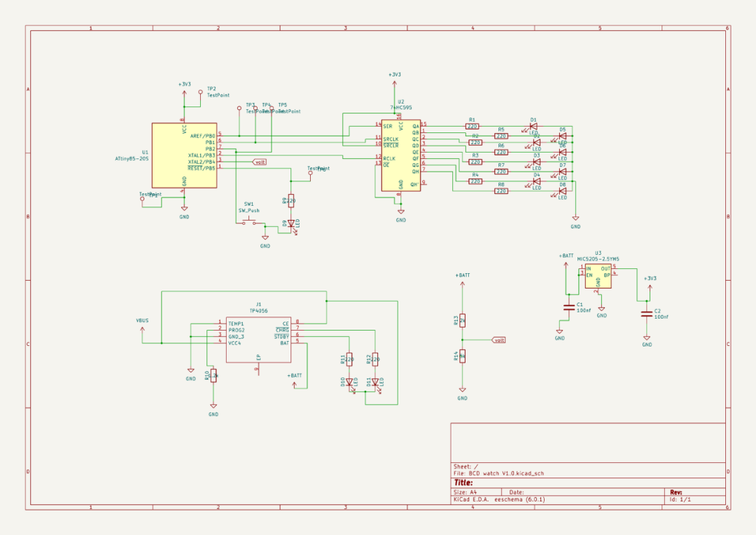The image size is (756, 535).
Task: Select the SW1 SW_Push switch symbol
Action: pyautogui.click(x=249, y=222)
